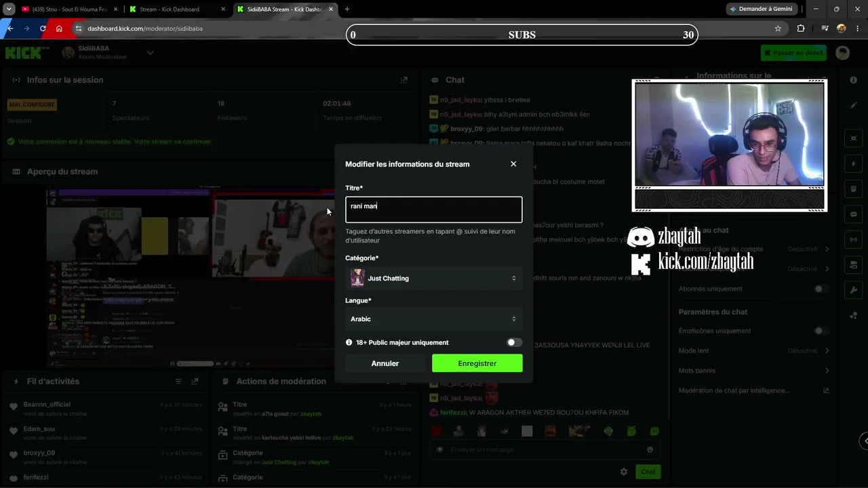Pop out the Infos sur la session panel
Viewport: 868px width, 488px height.
pyautogui.click(x=404, y=80)
